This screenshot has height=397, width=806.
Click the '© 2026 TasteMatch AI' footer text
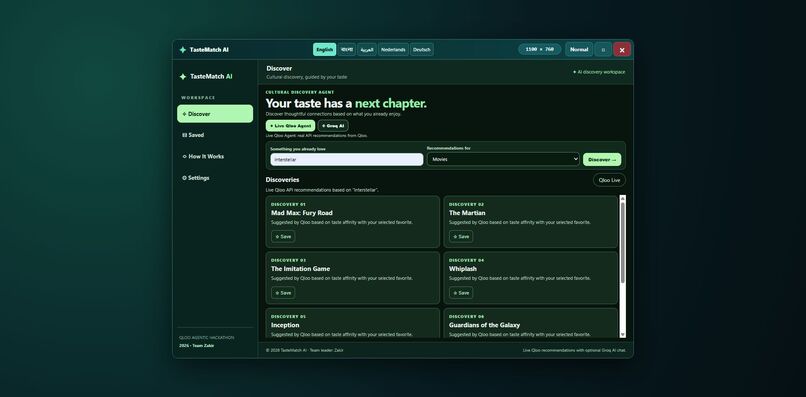click(304, 350)
